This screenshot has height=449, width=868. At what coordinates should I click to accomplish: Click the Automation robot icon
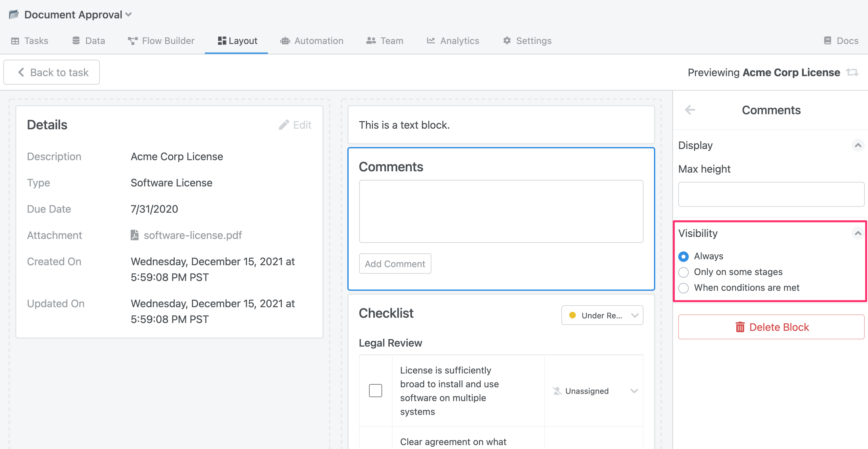285,41
